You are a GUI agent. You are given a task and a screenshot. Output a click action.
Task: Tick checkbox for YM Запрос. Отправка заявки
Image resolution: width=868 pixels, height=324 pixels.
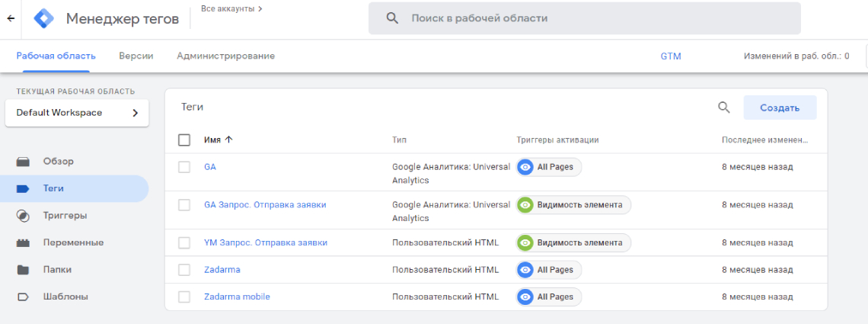click(x=184, y=242)
